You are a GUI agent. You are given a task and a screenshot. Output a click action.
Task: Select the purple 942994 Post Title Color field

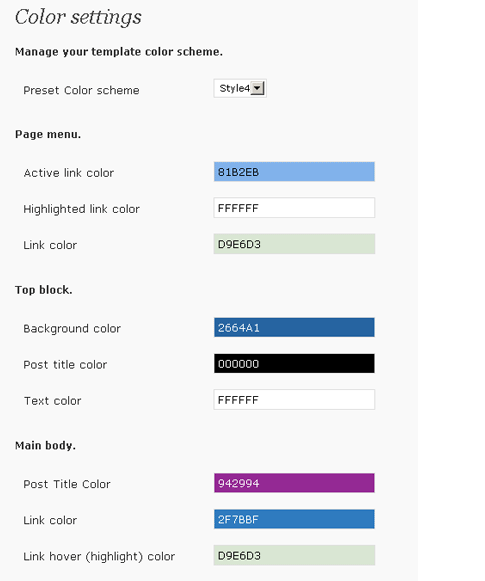click(294, 483)
